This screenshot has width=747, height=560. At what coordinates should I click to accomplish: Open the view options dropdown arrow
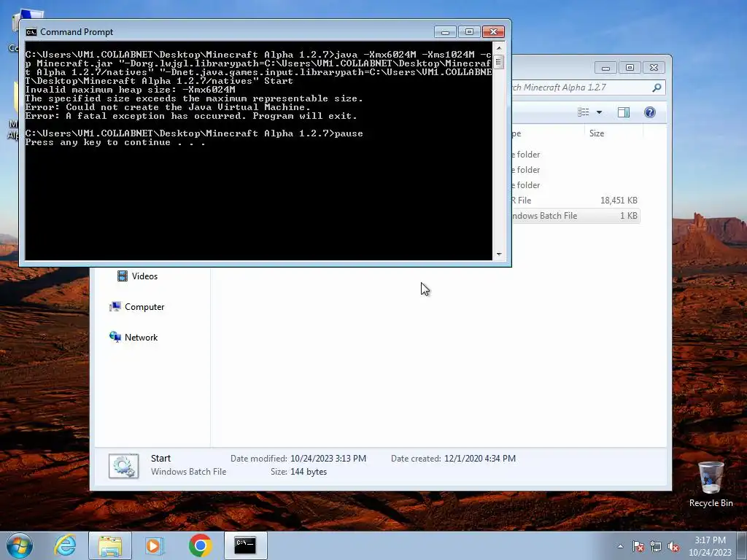coord(600,112)
